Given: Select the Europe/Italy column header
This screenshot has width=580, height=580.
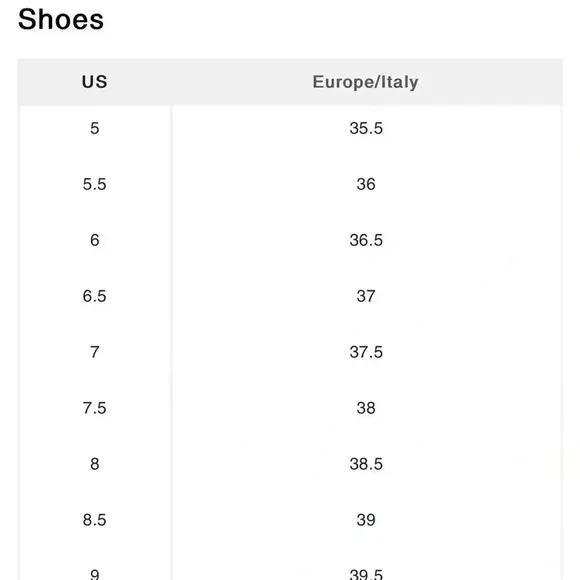Looking at the screenshot, I should [365, 82].
